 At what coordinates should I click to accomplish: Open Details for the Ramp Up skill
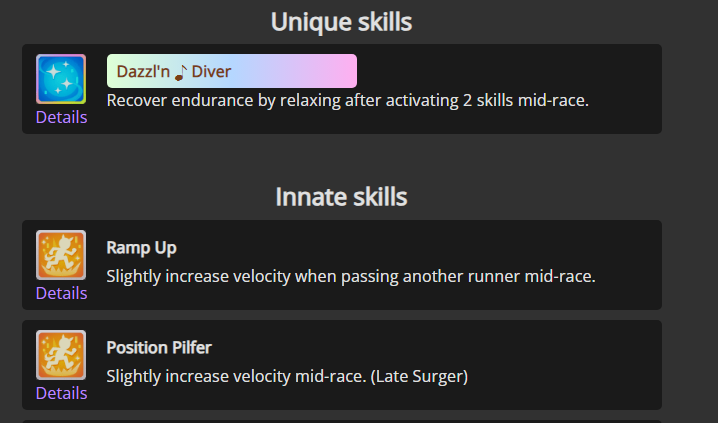tap(61, 293)
